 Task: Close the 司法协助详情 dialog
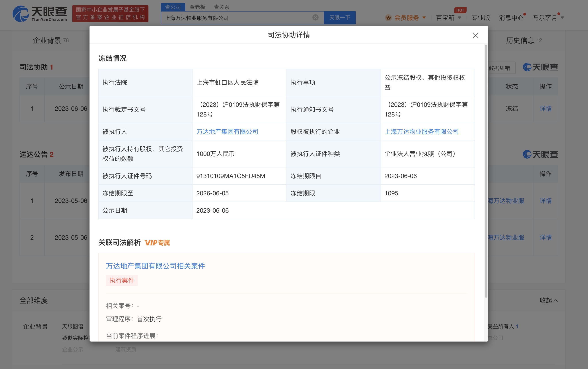point(475,35)
